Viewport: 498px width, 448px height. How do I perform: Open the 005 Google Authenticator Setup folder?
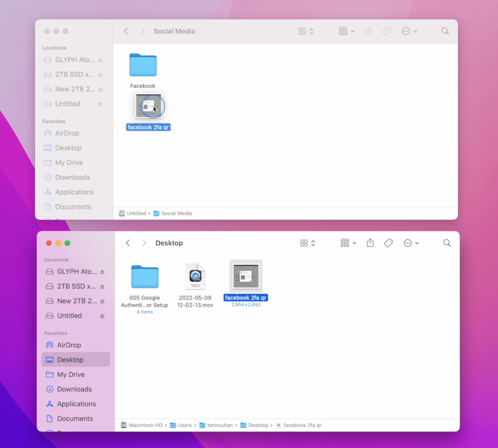(x=145, y=277)
